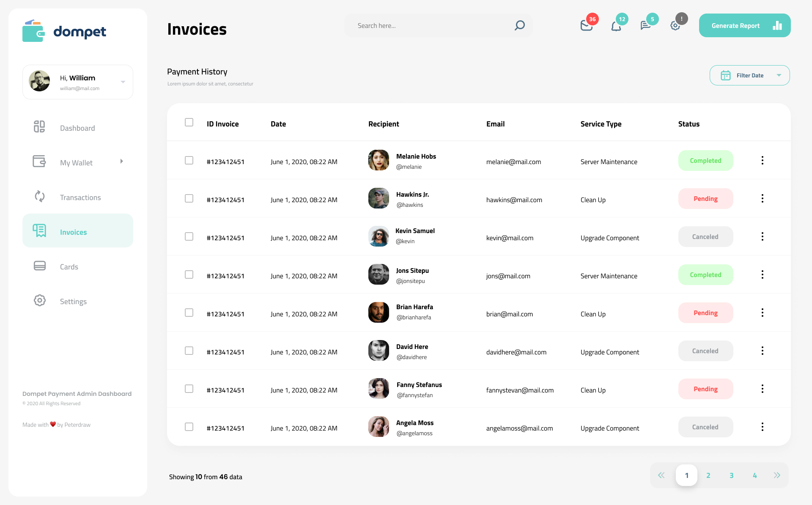Open the three-dot menu on Hawkins Jr. row
Image resolution: width=812 pixels, height=505 pixels.
[763, 198]
